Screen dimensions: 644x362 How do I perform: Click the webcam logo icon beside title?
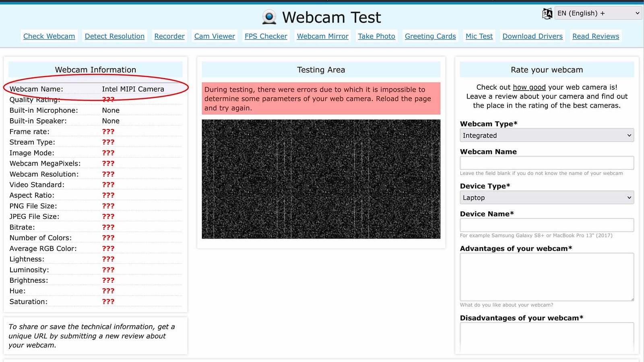(269, 17)
